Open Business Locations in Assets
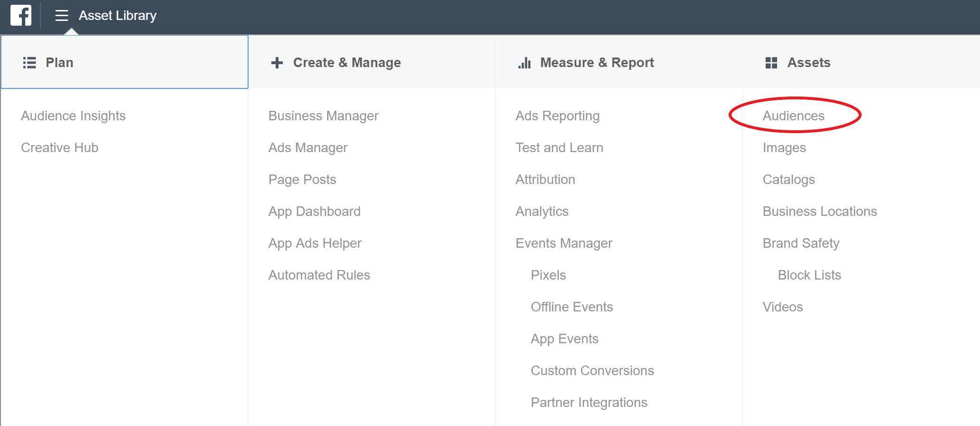 point(819,212)
